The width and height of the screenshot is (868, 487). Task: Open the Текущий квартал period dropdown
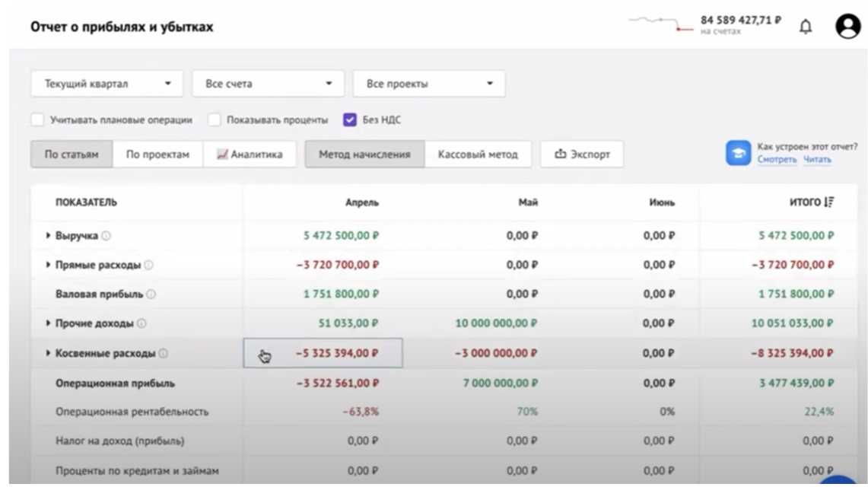tap(107, 84)
